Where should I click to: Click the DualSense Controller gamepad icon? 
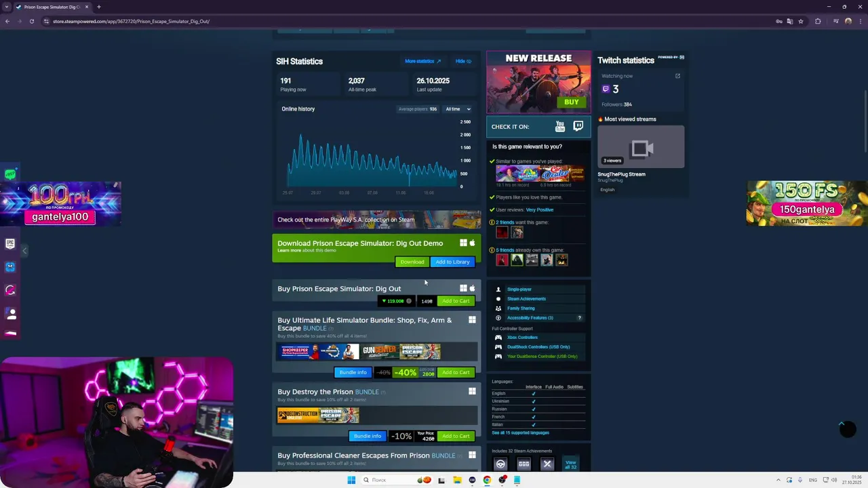click(x=498, y=357)
